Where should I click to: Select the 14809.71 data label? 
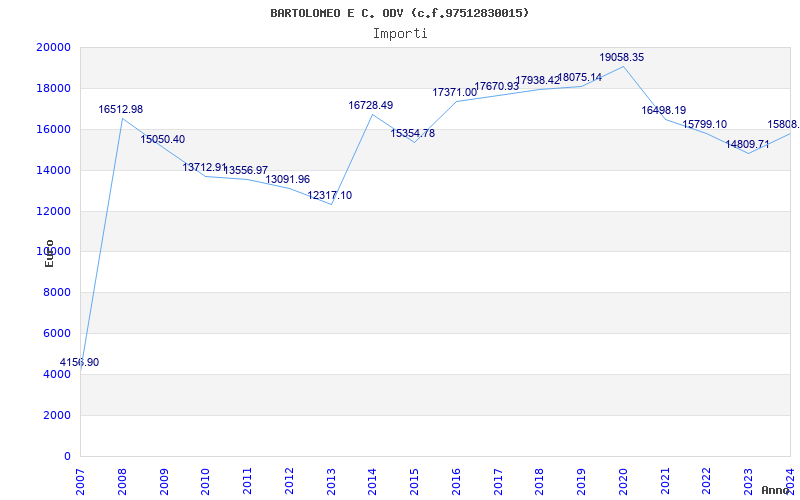(747, 144)
